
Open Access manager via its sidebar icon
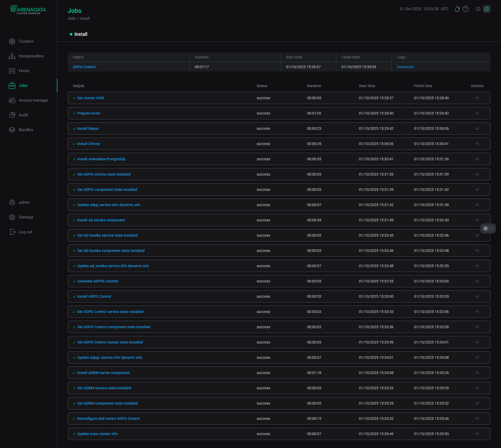(12, 100)
